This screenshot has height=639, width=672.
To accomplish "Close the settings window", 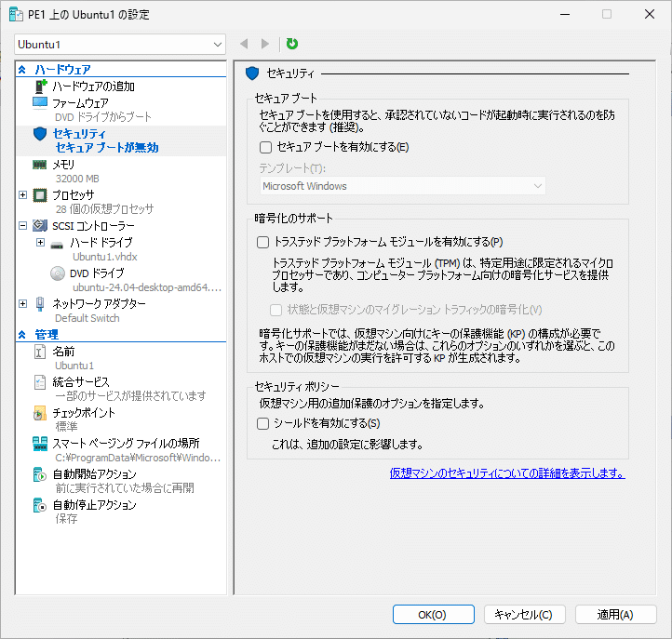I will point(650,15).
